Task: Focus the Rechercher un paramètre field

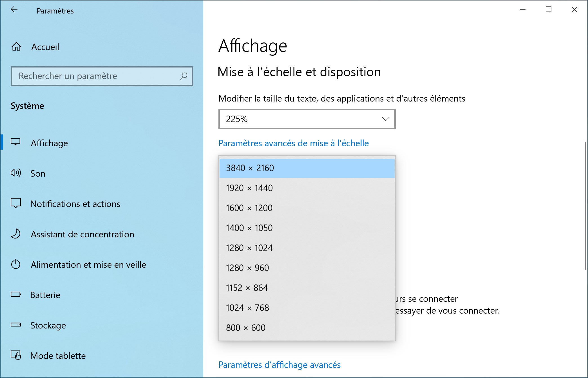Action: (x=102, y=76)
